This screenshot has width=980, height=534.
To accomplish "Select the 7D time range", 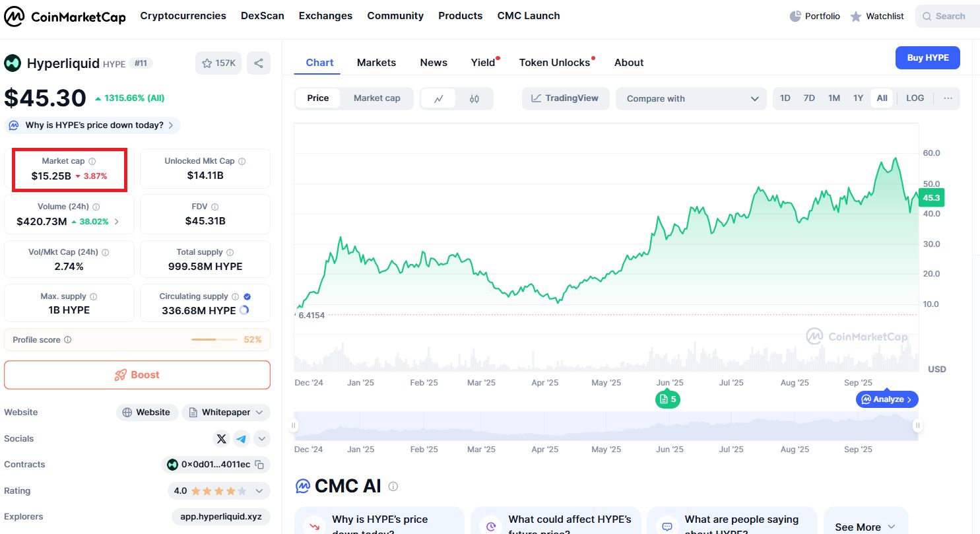I will click(x=809, y=98).
